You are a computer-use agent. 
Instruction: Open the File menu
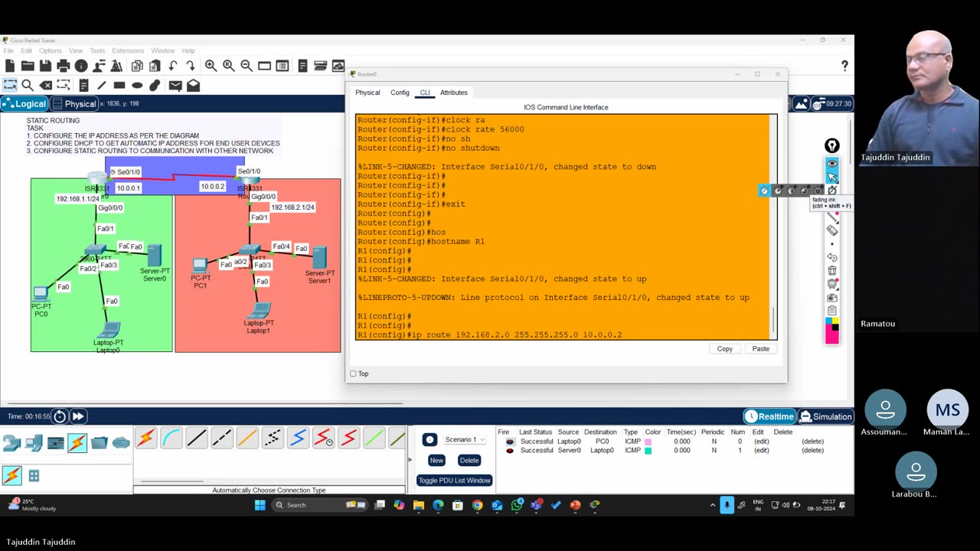point(8,51)
